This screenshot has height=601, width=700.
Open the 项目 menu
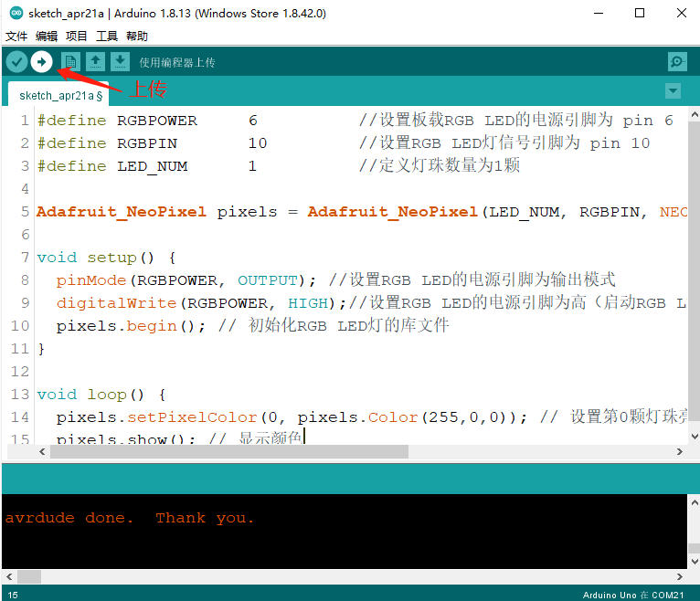click(77, 37)
